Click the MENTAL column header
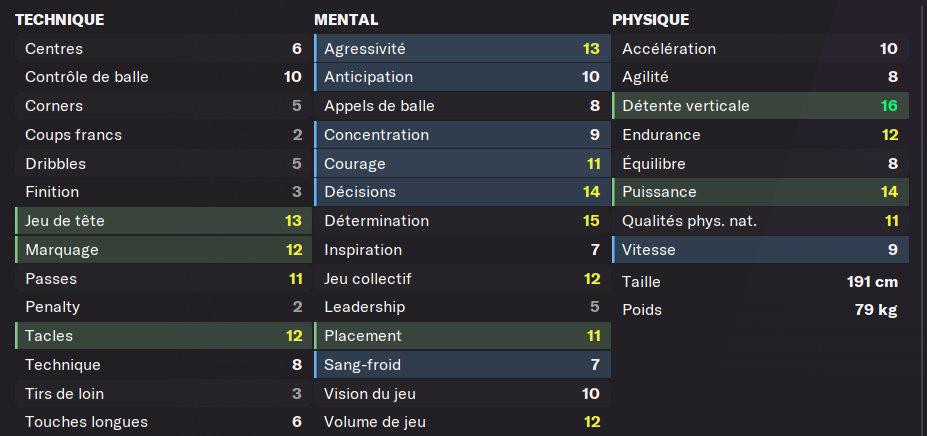This screenshot has width=927, height=436. coord(346,20)
